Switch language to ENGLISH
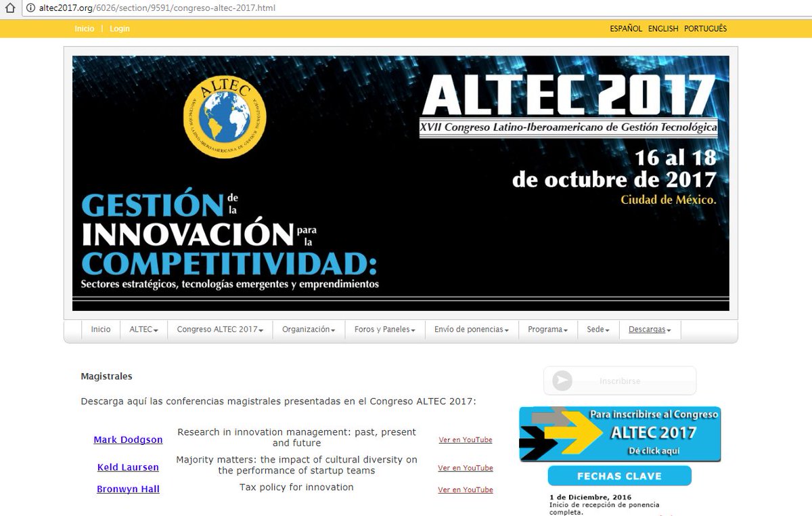Viewport: 812px width, 516px height. tap(663, 28)
